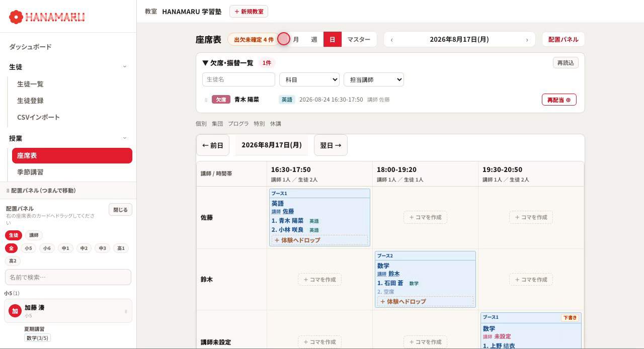Click the drag handle on 加藤 湊 card
644x349 pixels.
click(126, 312)
